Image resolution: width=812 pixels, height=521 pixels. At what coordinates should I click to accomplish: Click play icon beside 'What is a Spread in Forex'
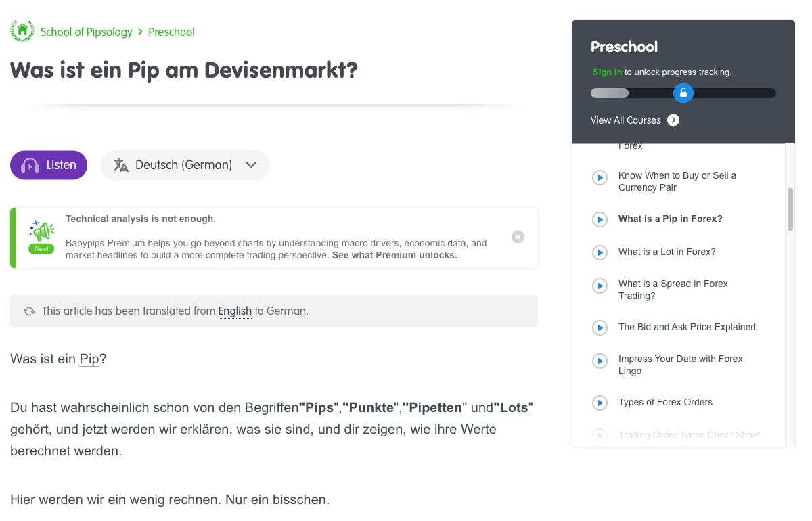pos(600,286)
